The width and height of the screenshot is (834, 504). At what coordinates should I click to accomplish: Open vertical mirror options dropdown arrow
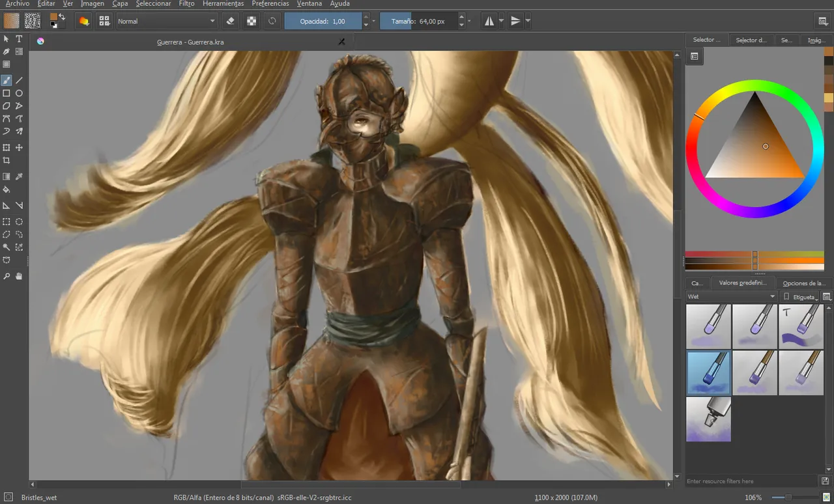(527, 21)
